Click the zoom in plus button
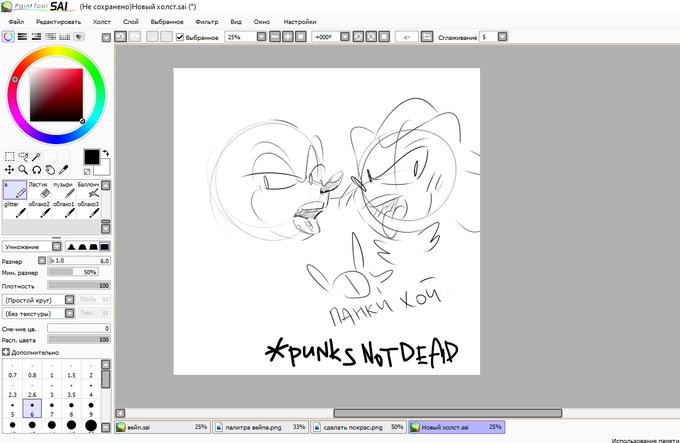 (x=288, y=37)
